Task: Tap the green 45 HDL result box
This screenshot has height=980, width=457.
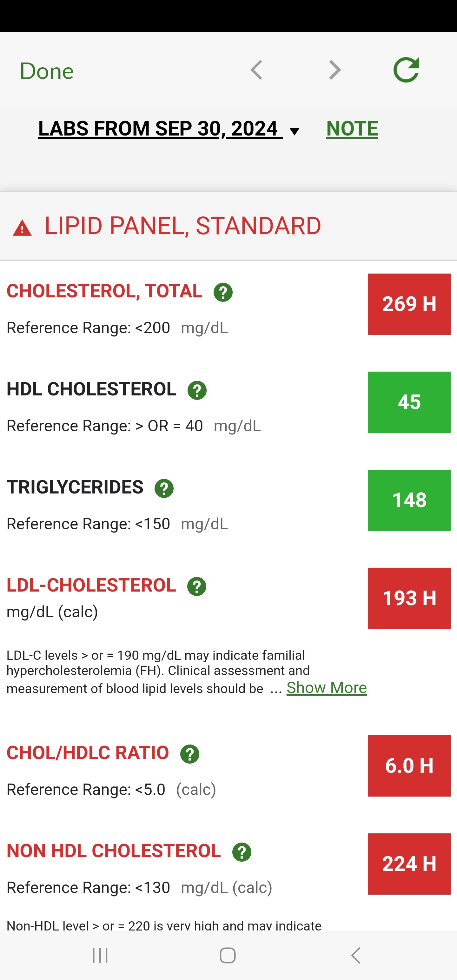Action: click(x=409, y=402)
